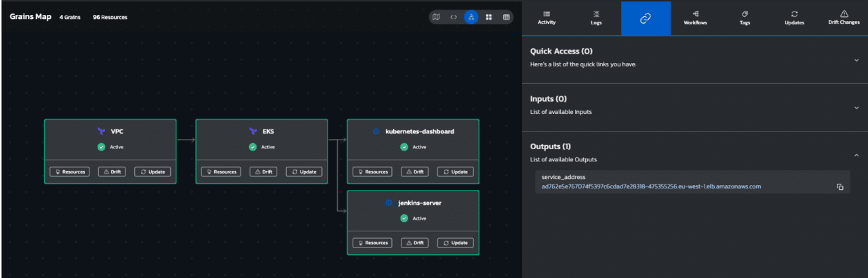Select the VPC grain title
Viewport: 868px width, 278px height.
[117, 132]
